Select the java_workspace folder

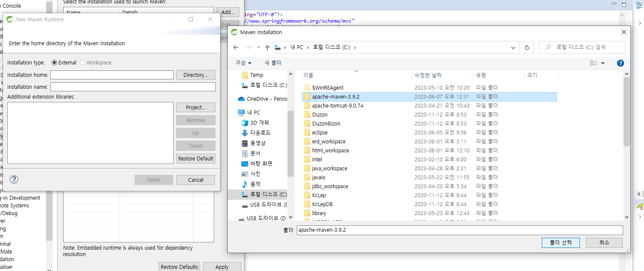tap(329, 168)
